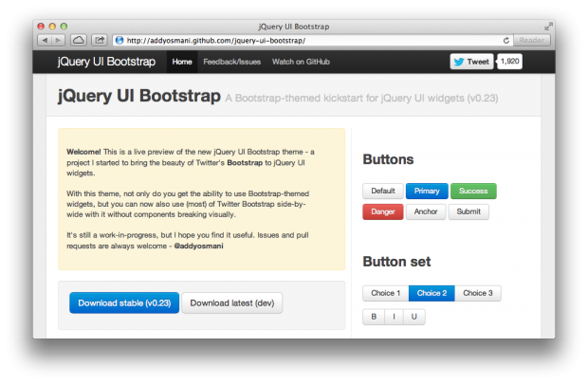Viewport: 588px width, 384px height.
Task: Open the iCloud tabs cloud icon
Action: tap(79, 40)
